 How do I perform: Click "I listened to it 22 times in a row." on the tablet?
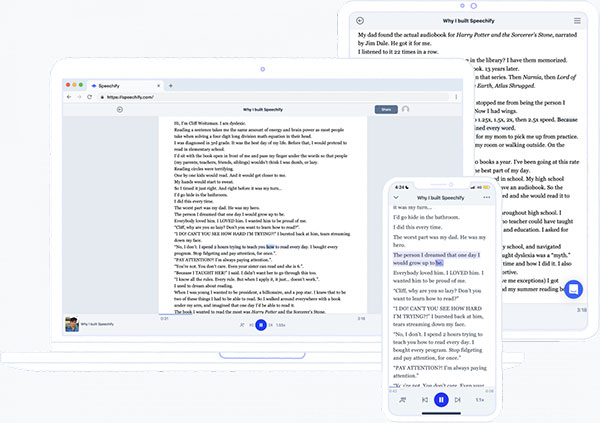tap(398, 52)
